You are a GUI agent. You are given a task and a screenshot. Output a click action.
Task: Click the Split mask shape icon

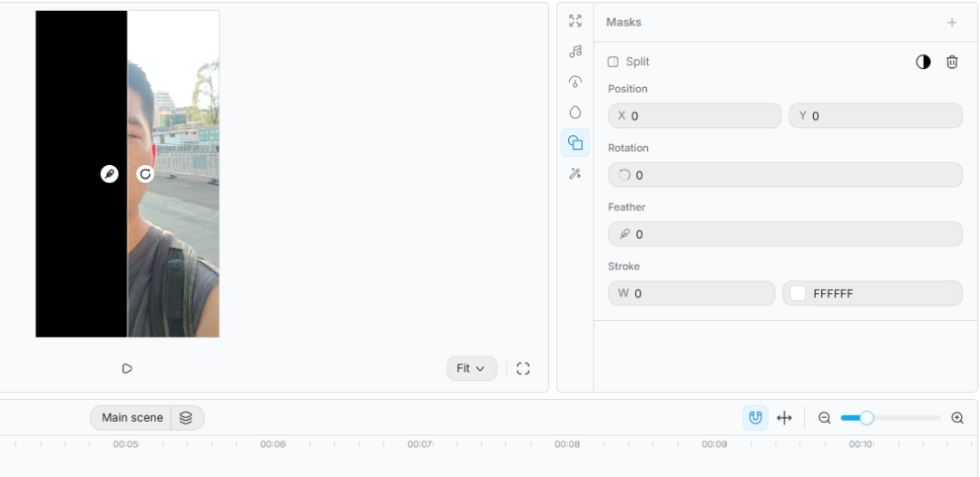[613, 62]
